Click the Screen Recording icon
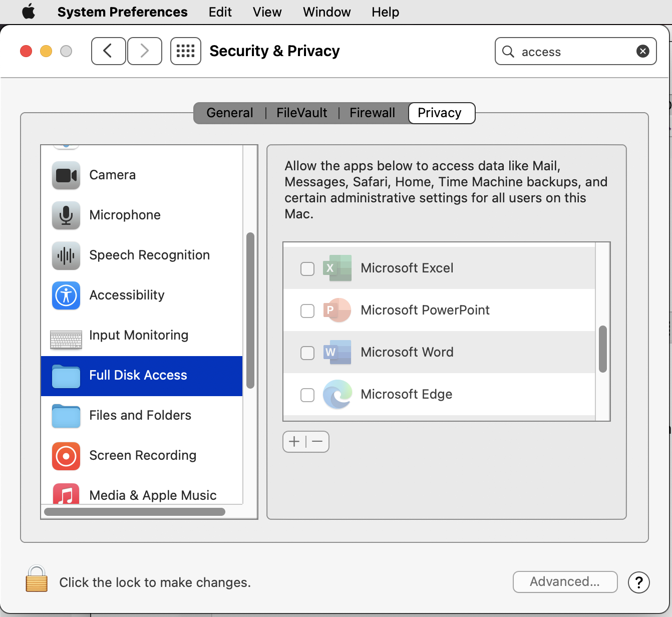The width and height of the screenshot is (672, 617). pyautogui.click(x=66, y=456)
